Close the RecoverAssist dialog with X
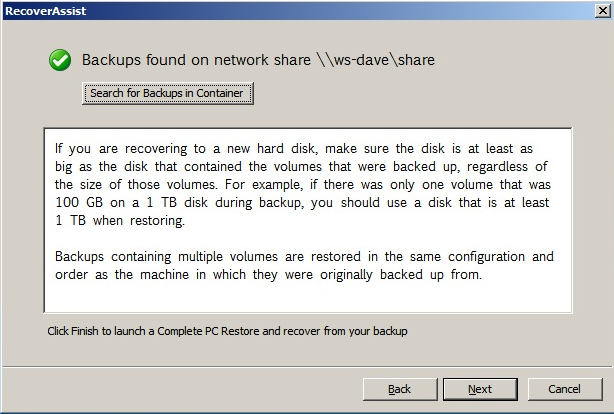The image size is (614, 414). pyautogui.click(x=603, y=11)
